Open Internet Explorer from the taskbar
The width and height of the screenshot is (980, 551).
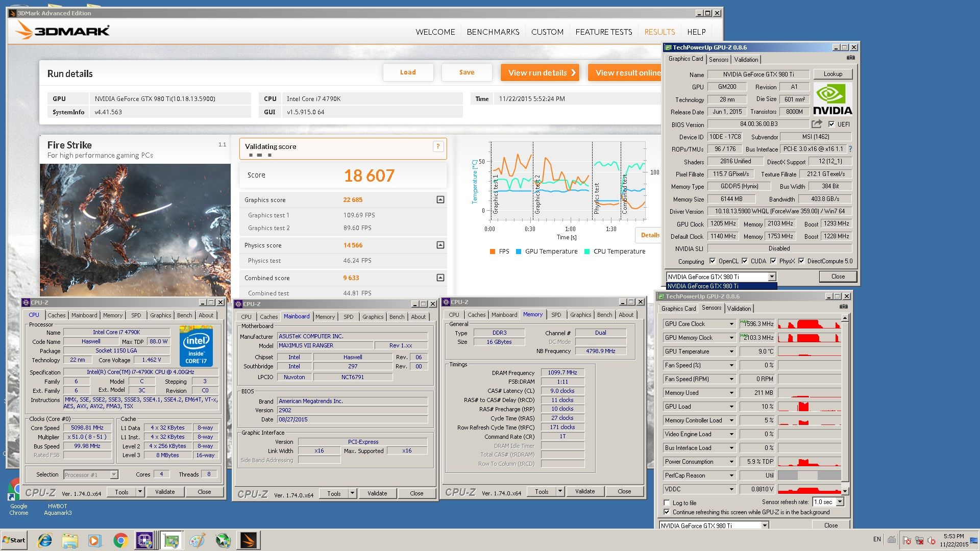45,540
